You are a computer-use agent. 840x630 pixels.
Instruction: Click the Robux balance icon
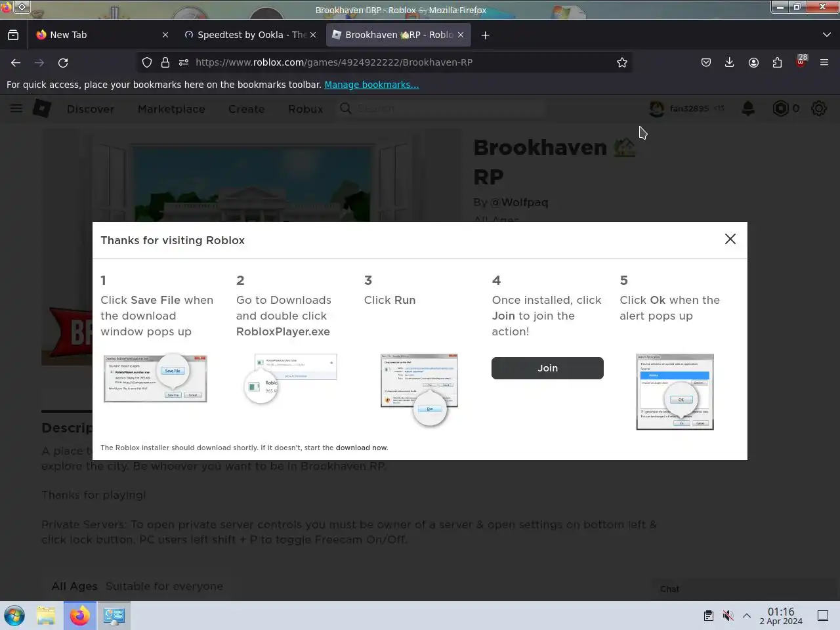pyautogui.click(x=780, y=108)
